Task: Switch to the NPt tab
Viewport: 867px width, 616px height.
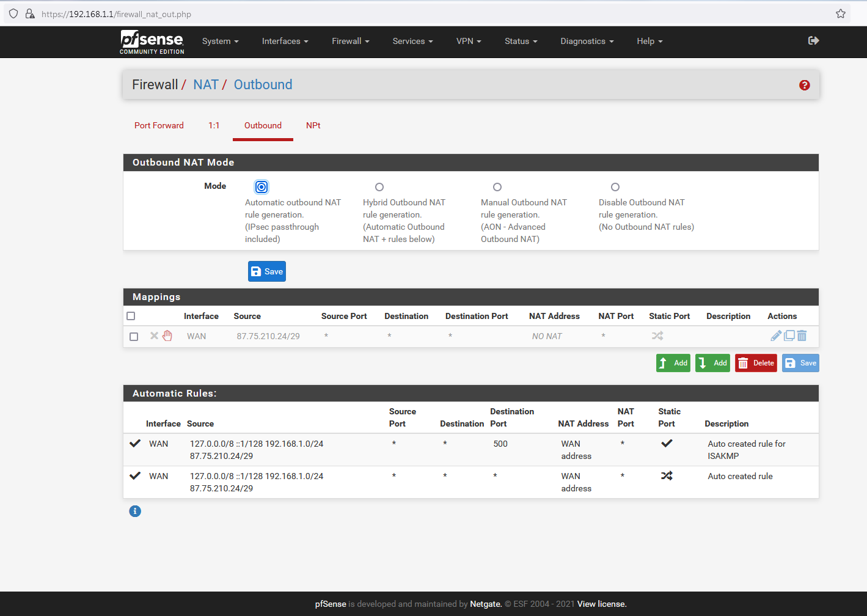Action: pyautogui.click(x=313, y=125)
